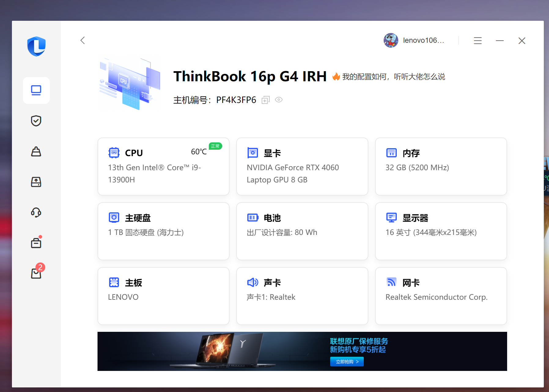Open the driver update sidebar icon
549x392 pixels.
click(x=36, y=182)
